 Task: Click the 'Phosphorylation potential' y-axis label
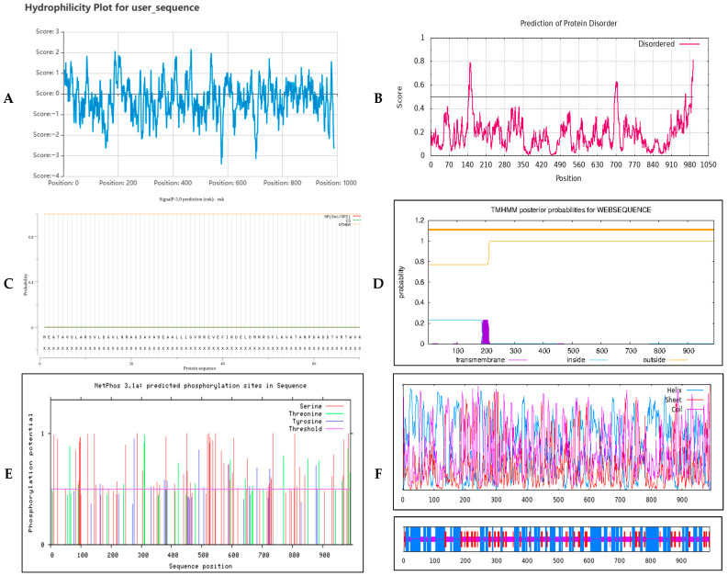coord(30,472)
